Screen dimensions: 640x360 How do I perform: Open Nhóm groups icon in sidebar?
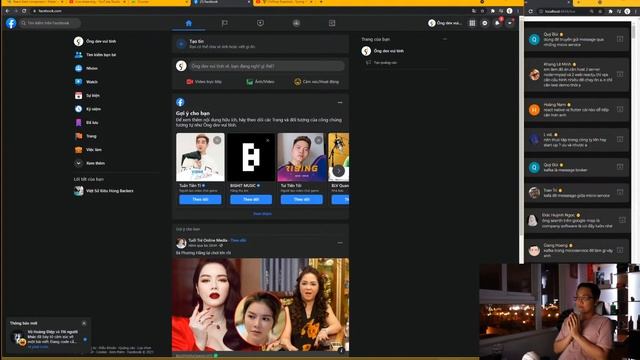79,68
